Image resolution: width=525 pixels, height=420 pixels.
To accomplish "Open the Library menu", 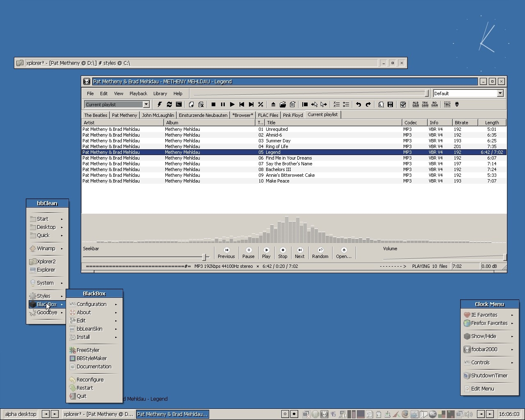I will 160,94.
